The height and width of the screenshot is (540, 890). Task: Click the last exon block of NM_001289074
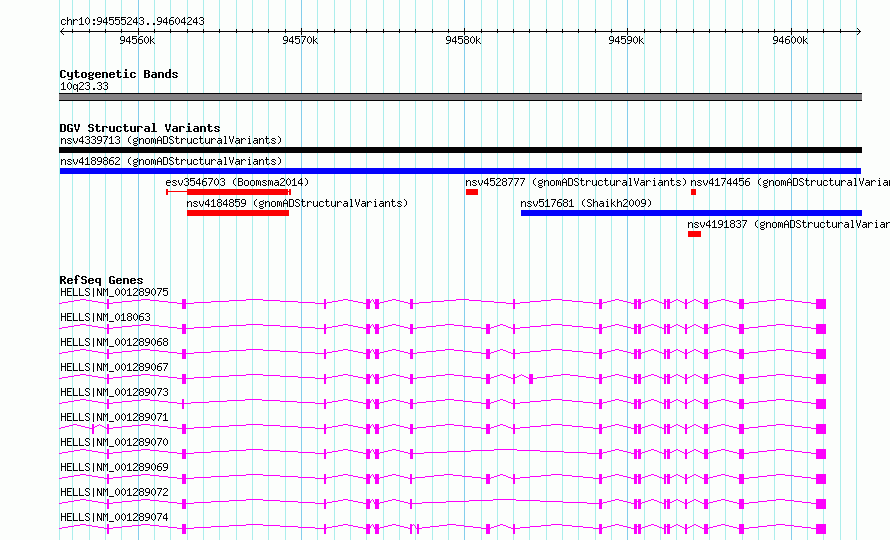[x=821, y=529]
